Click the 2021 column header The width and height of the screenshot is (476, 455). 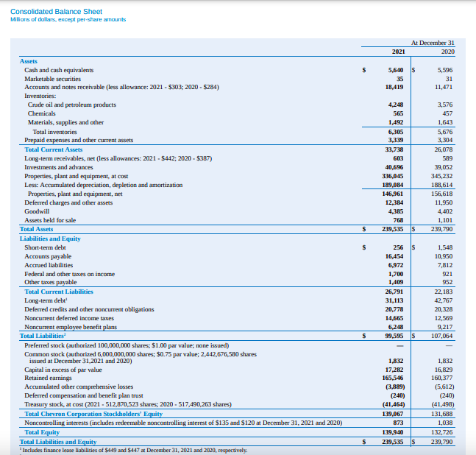[398, 52]
